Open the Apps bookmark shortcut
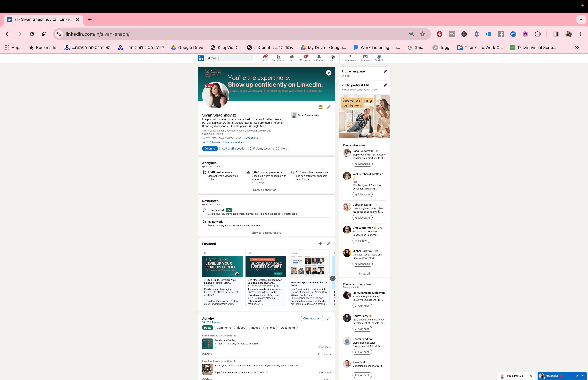 tap(13, 48)
